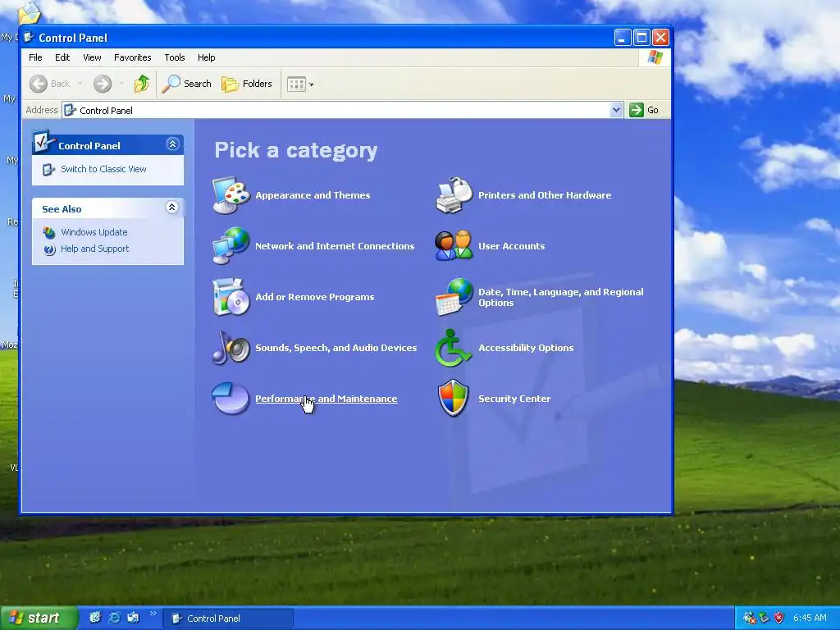Click Appearance and Themes link text
The image size is (840, 630).
coord(313,195)
